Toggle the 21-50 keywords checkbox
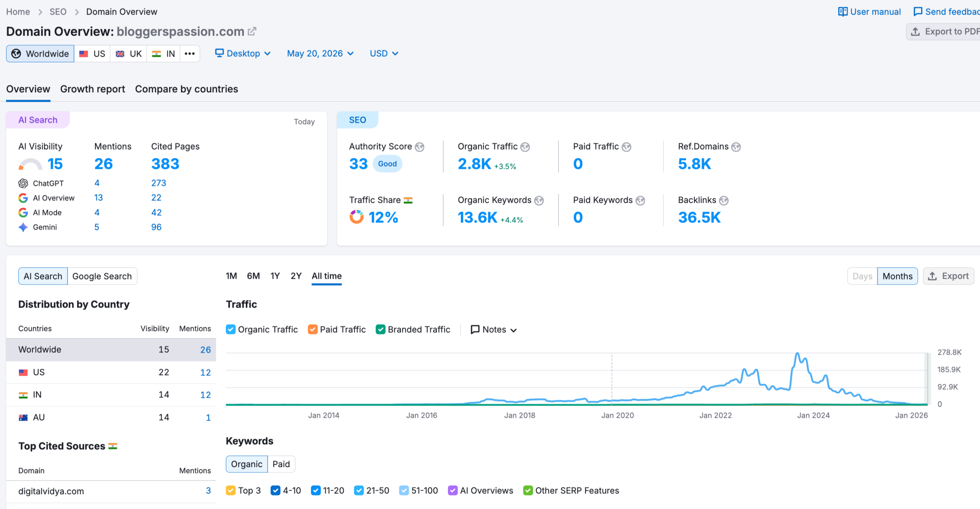 pyautogui.click(x=359, y=491)
